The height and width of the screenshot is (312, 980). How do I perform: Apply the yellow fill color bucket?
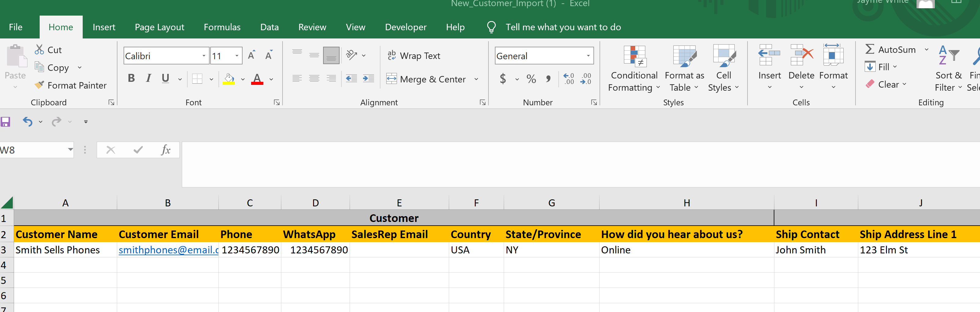pyautogui.click(x=229, y=79)
